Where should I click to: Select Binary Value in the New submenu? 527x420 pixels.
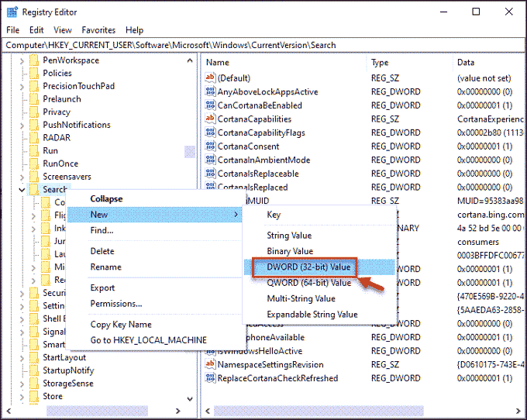pos(319,251)
